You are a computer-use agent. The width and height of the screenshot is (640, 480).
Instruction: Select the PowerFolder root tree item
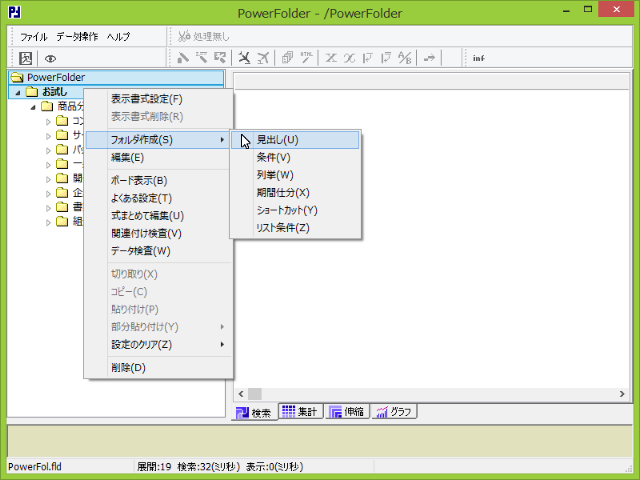point(116,77)
